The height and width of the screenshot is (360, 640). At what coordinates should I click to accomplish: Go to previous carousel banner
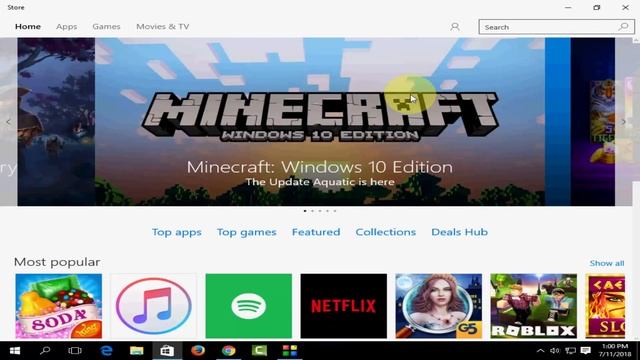[x=8, y=122]
